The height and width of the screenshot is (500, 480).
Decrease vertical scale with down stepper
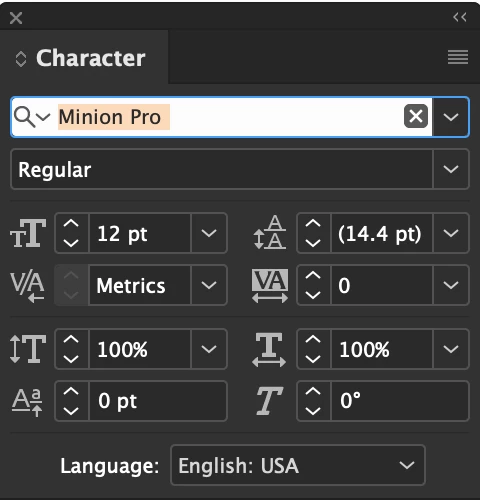click(71, 359)
